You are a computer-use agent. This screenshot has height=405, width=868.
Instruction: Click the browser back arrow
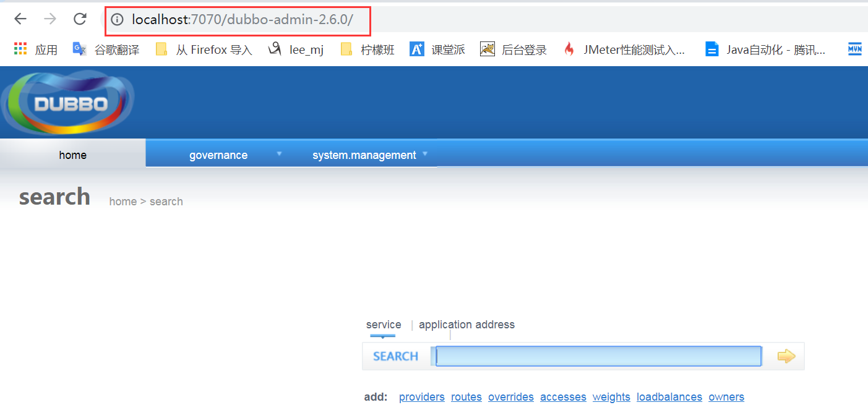20,19
